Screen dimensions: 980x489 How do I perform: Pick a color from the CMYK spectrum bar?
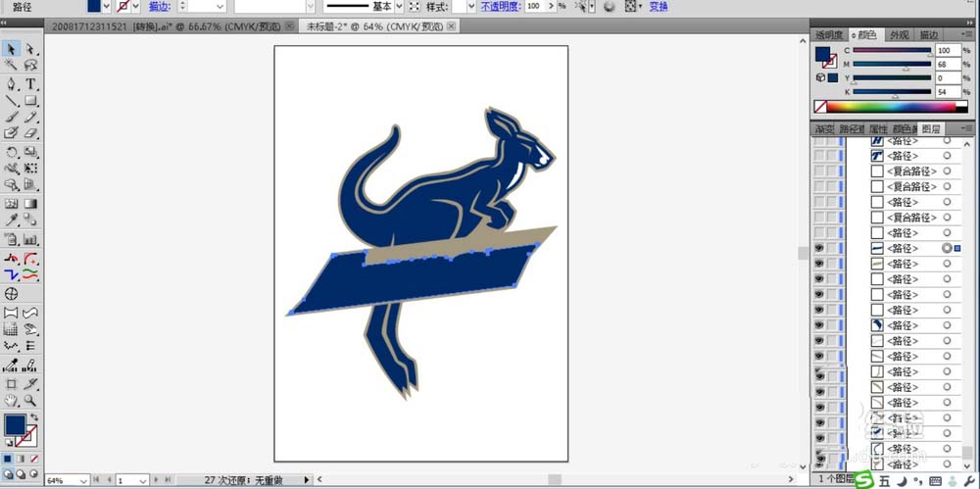(x=891, y=107)
